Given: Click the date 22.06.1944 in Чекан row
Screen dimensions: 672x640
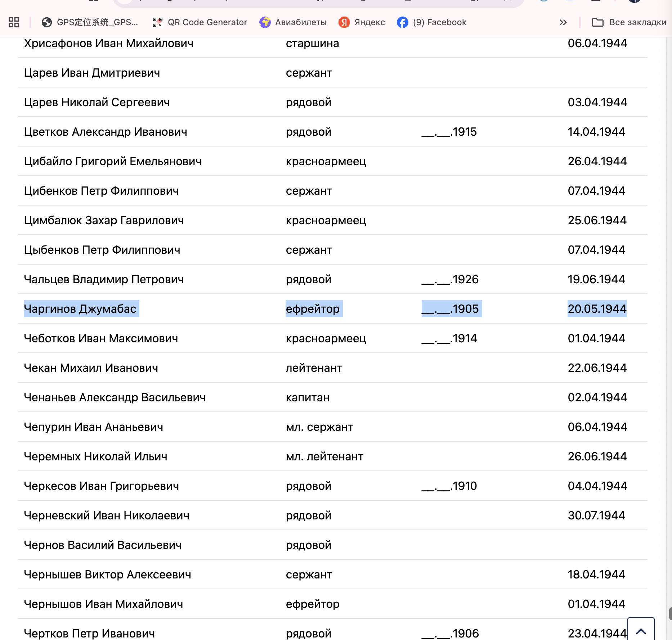Looking at the screenshot, I should point(597,368).
